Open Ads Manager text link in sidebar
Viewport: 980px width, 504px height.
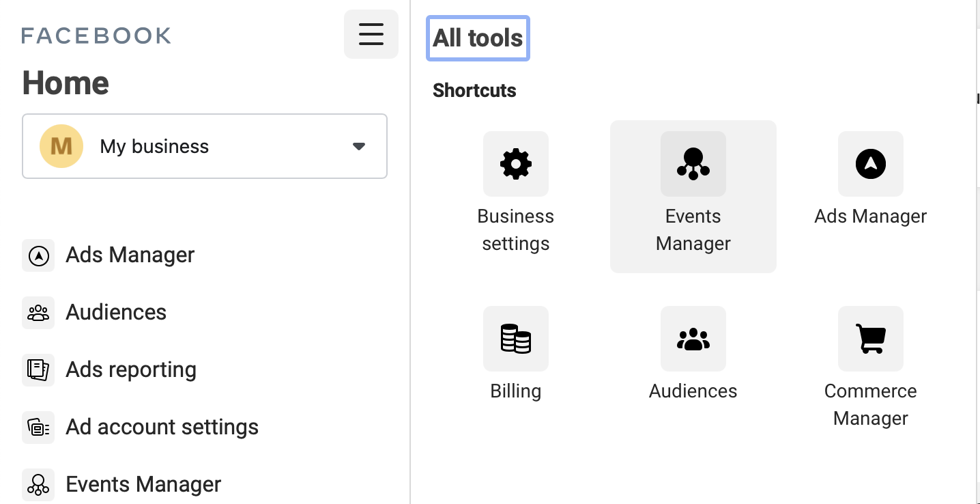[x=130, y=255]
